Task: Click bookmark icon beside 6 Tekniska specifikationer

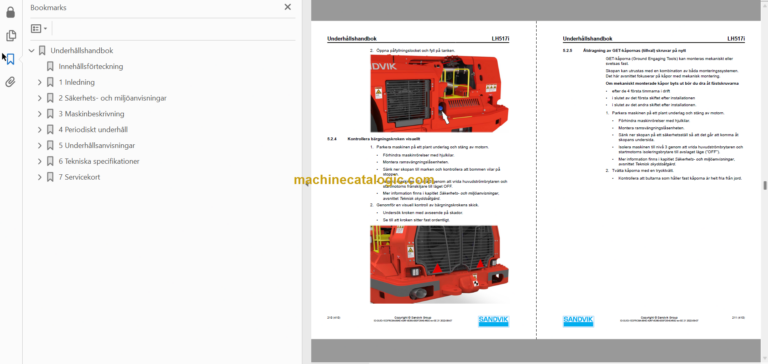Action: tap(50, 161)
